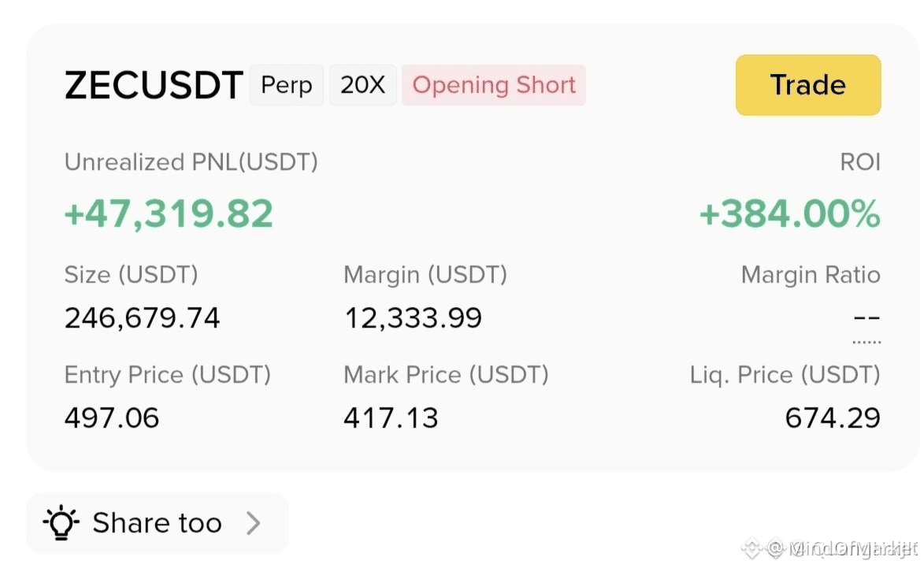Click the lightbulb icon beside Share too
This screenshot has height=568, width=924.
pyautogui.click(x=61, y=522)
